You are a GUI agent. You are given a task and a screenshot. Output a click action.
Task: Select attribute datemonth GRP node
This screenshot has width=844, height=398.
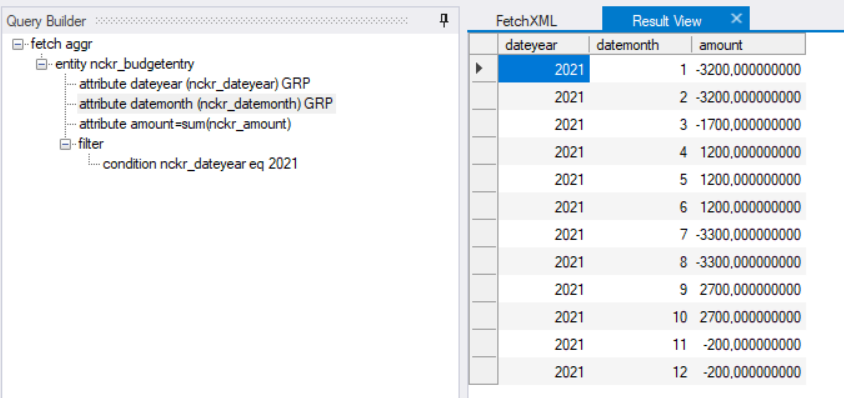coord(206,104)
